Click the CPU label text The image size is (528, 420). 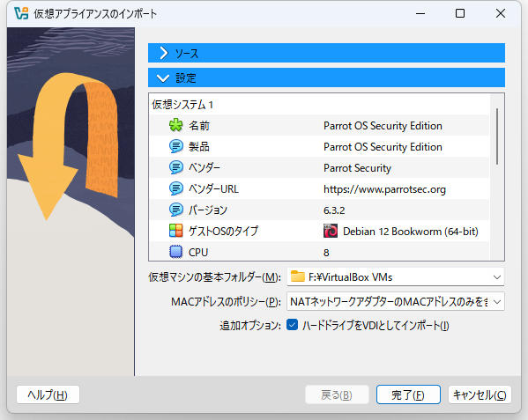(198, 252)
